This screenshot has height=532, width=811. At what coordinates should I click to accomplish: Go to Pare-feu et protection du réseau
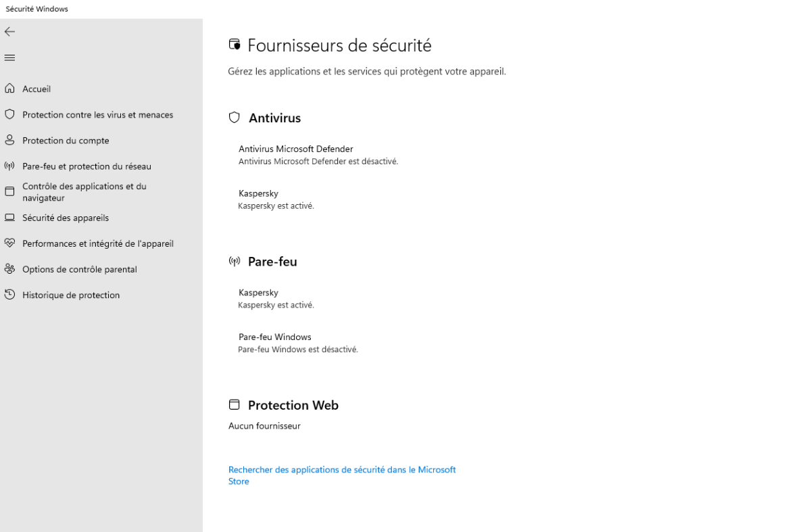click(x=87, y=166)
